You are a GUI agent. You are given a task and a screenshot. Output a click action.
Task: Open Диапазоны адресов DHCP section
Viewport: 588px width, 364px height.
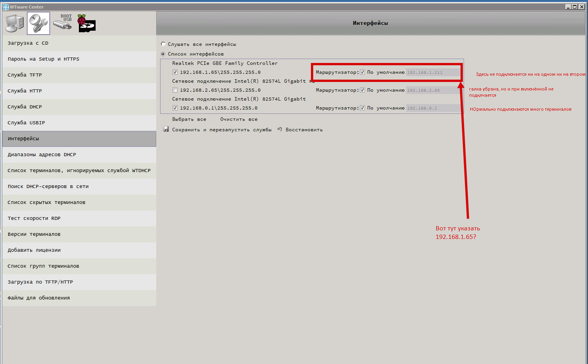(x=79, y=155)
